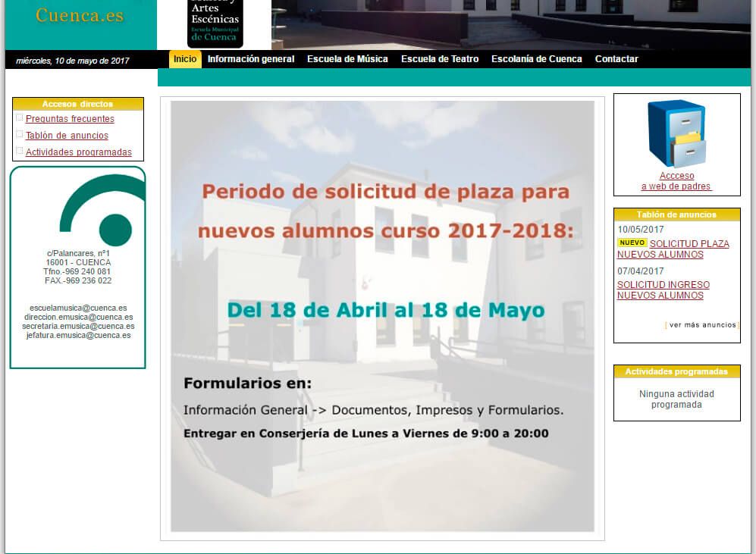Image resolution: width=756 pixels, height=554 pixels.
Task: Click the Cuenca.es logo in the header
Action: point(80,15)
